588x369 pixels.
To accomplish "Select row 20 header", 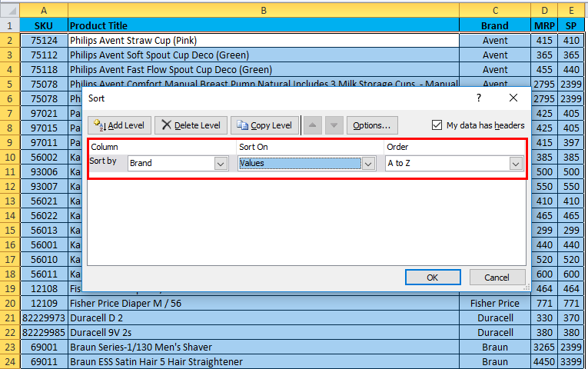I will coord(10,304).
